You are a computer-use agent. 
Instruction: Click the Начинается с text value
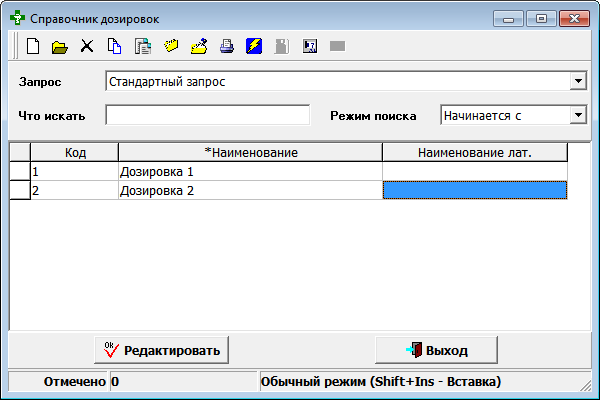coord(482,116)
